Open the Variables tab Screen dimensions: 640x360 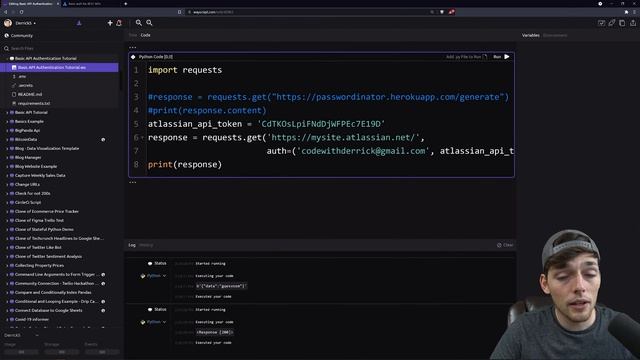click(531, 36)
